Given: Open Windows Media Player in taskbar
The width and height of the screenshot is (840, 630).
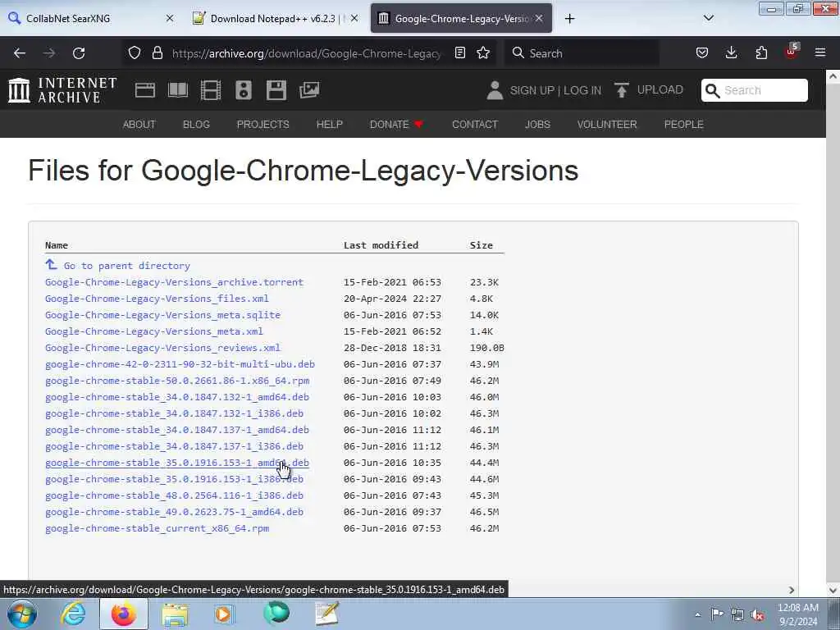Looking at the screenshot, I should [x=224, y=614].
